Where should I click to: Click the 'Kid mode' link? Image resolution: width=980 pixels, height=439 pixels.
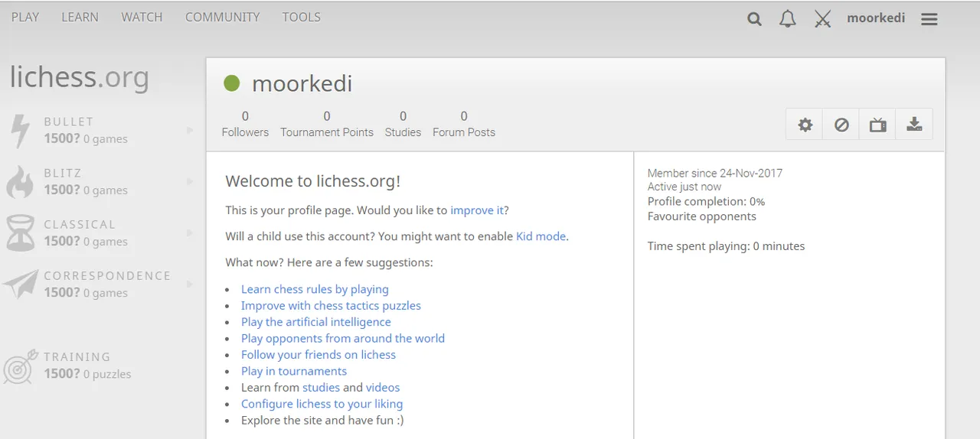click(541, 236)
